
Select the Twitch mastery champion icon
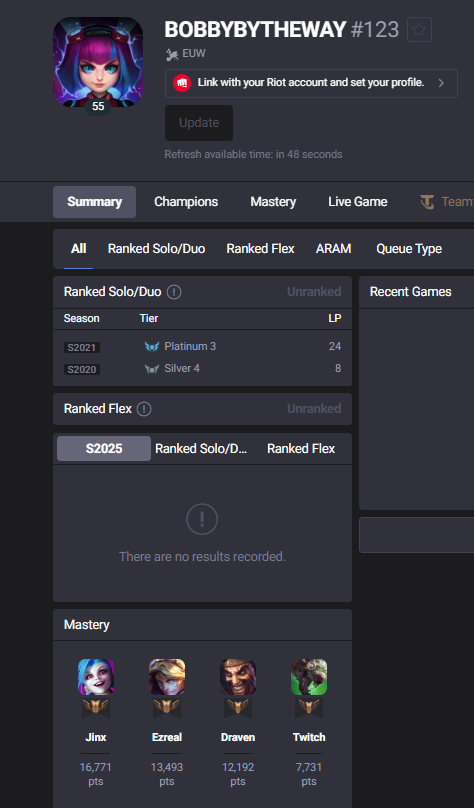(x=309, y=677)
